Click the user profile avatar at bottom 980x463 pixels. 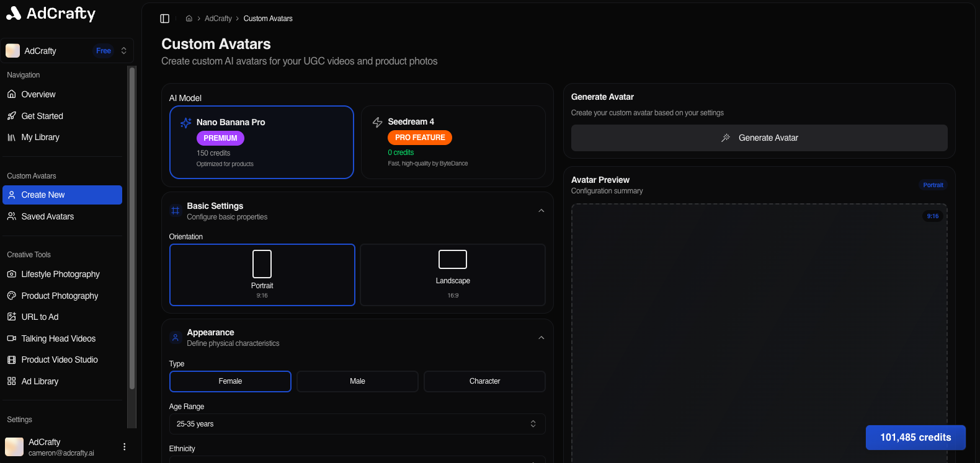coord(14,447)
